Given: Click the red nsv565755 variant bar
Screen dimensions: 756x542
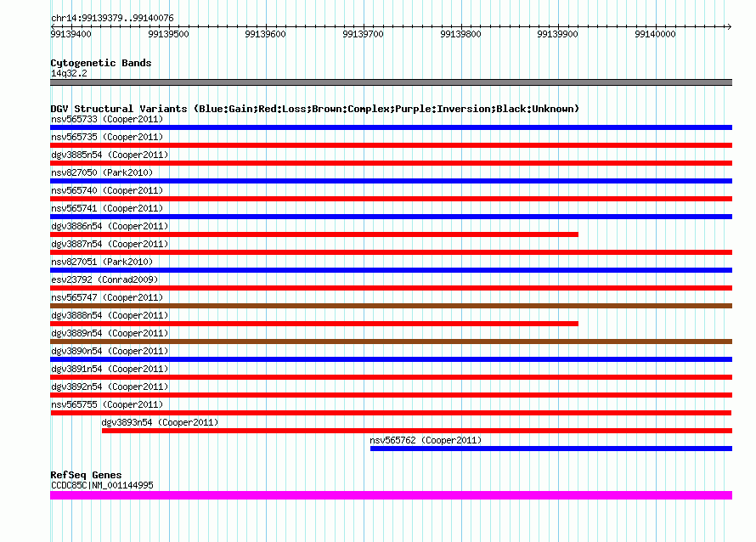Looking at the screenshot, I should pos(391,413).
